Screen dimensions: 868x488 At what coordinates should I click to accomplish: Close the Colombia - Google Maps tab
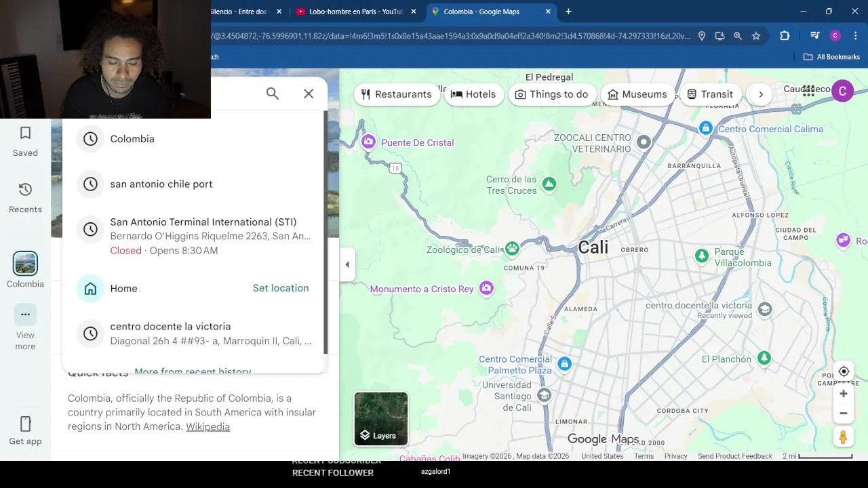click(x=548, y=12)
